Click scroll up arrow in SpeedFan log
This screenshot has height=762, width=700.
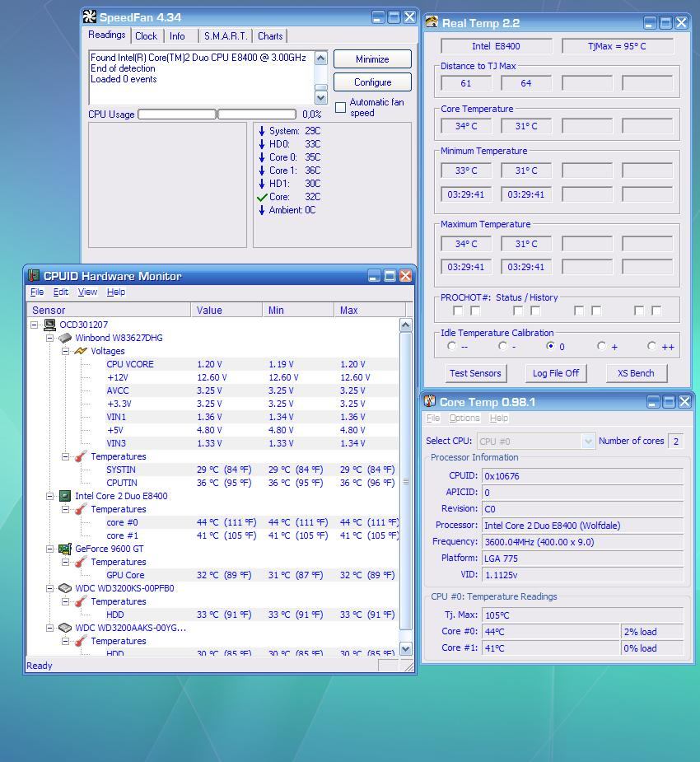point(321,58)
